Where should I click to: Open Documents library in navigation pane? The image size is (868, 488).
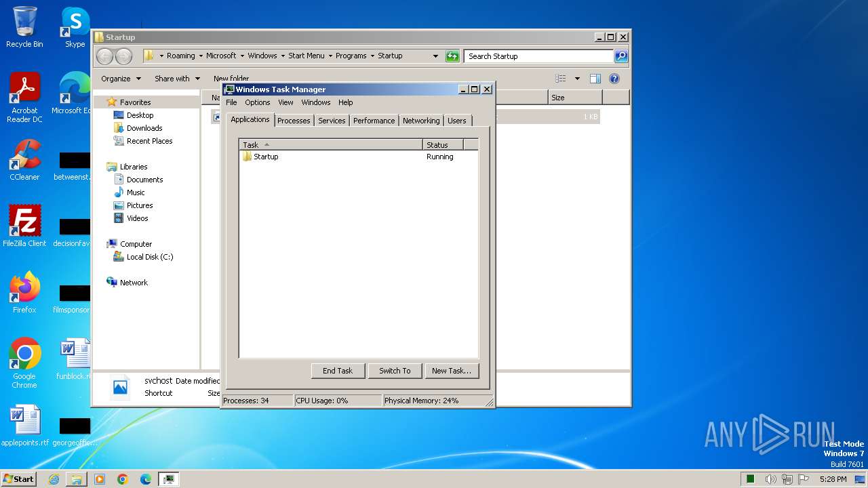tap(144, 180)
